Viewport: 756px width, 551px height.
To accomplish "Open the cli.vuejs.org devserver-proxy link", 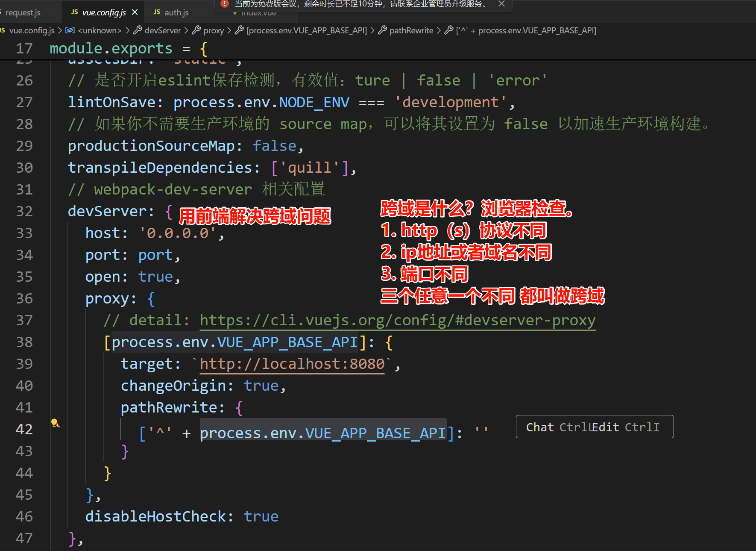I will click(397, 320).
